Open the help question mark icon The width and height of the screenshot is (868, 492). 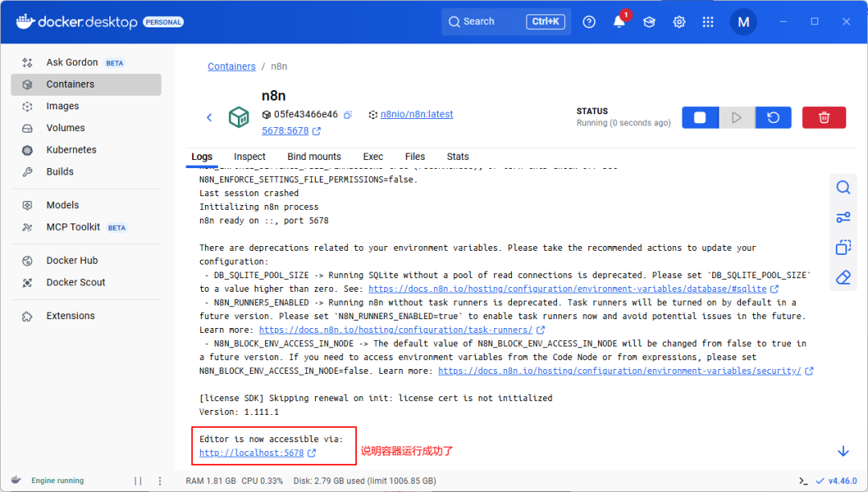pos(589,22)
